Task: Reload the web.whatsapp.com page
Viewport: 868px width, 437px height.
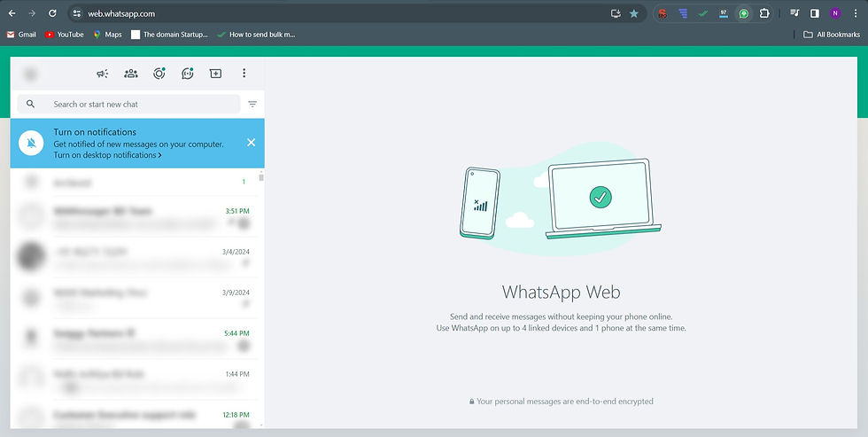Action: [52, 13]
